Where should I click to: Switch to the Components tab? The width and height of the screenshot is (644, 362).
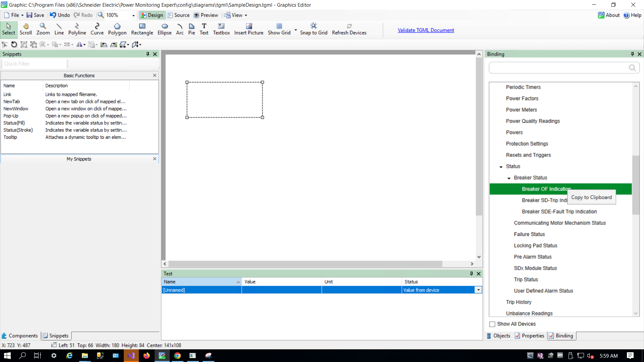[20, 336]
